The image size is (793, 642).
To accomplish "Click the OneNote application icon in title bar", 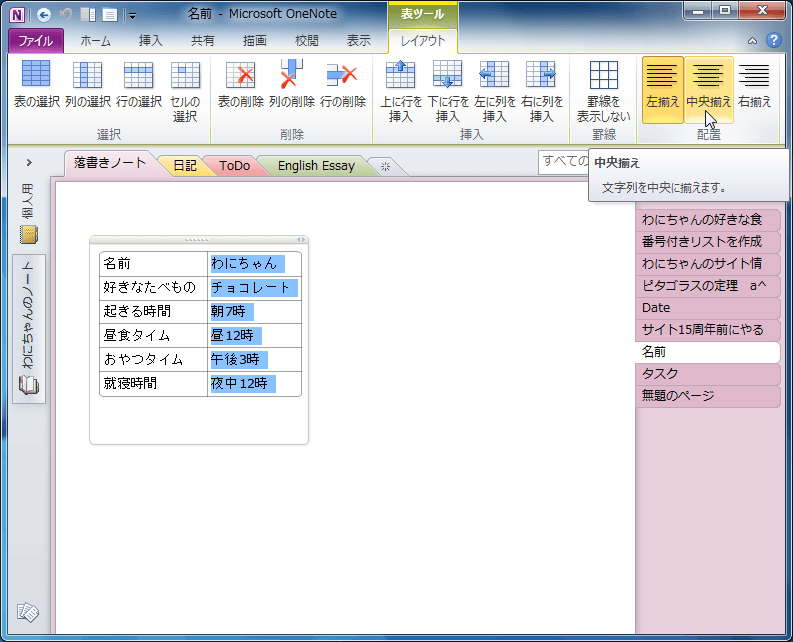I will [17, 15].
